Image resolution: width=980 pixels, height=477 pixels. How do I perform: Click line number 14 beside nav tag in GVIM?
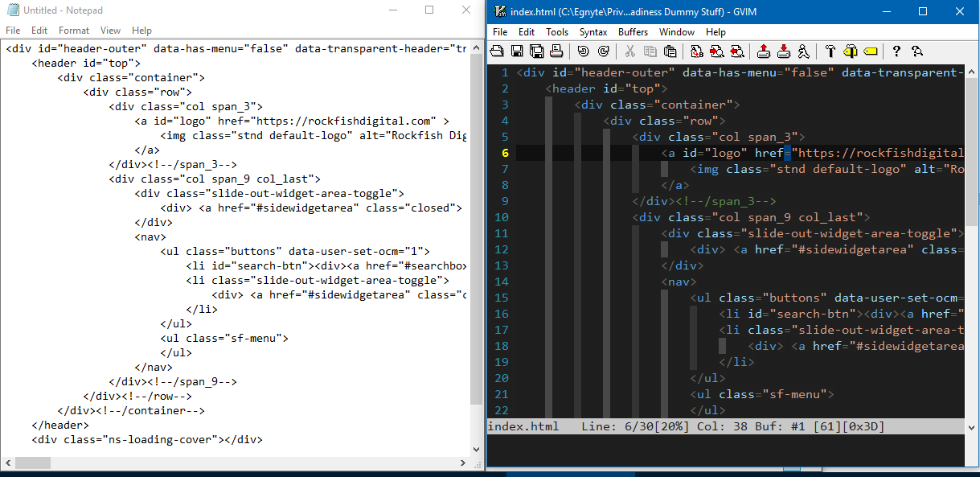(x=502, y=282)
